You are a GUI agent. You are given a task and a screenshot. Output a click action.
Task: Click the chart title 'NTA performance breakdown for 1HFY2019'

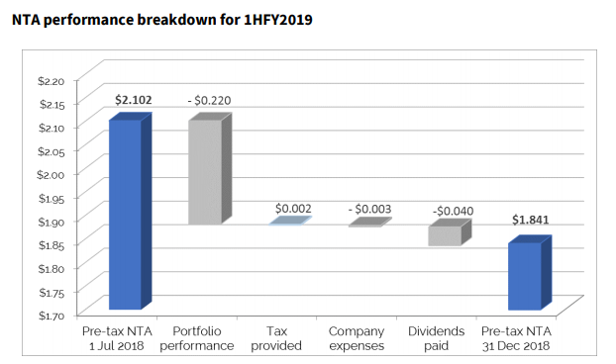(x=161, y=20)
